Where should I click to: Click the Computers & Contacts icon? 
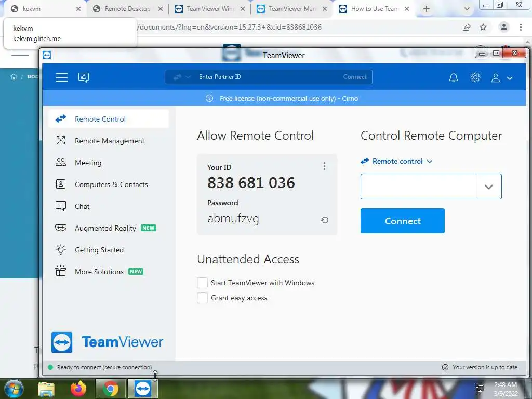(61, 184)
